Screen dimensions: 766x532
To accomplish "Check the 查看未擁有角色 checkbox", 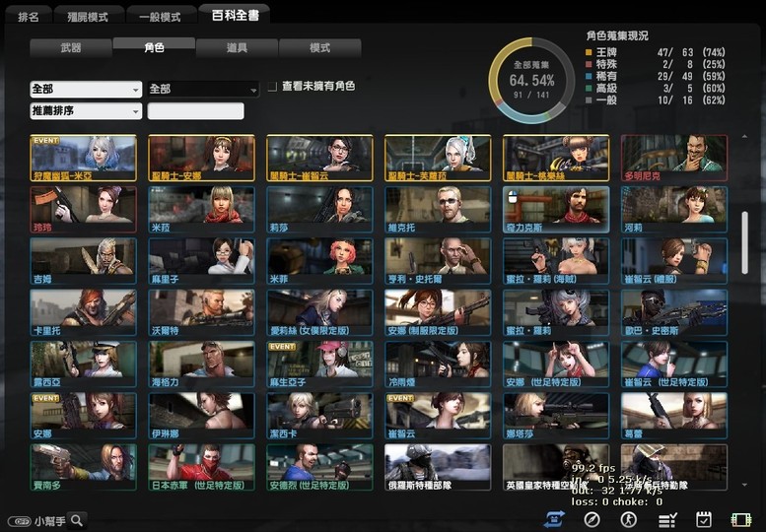I will click(272, 87).
